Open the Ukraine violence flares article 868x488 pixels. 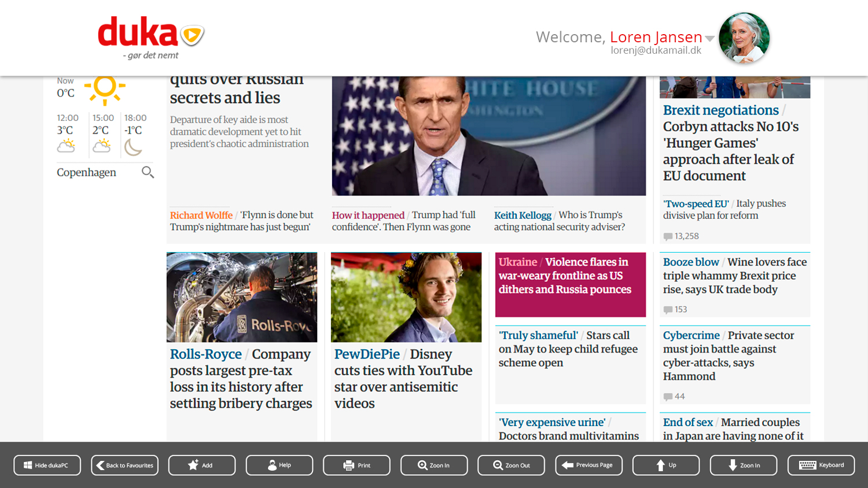coord(571,284)
